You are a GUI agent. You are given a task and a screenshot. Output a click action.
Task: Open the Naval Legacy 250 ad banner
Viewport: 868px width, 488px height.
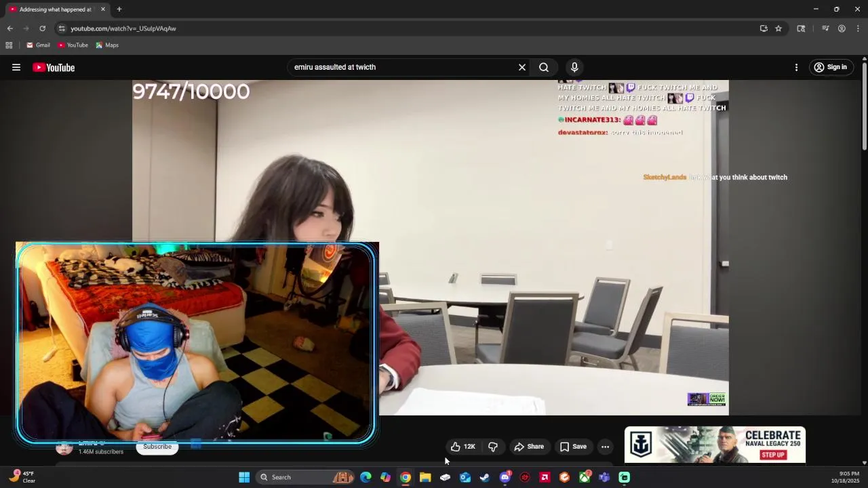click(x=715, y=445)
